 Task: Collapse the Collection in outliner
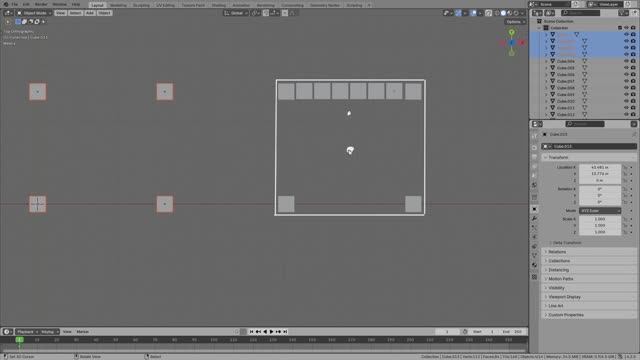click(x=540, y=28)
